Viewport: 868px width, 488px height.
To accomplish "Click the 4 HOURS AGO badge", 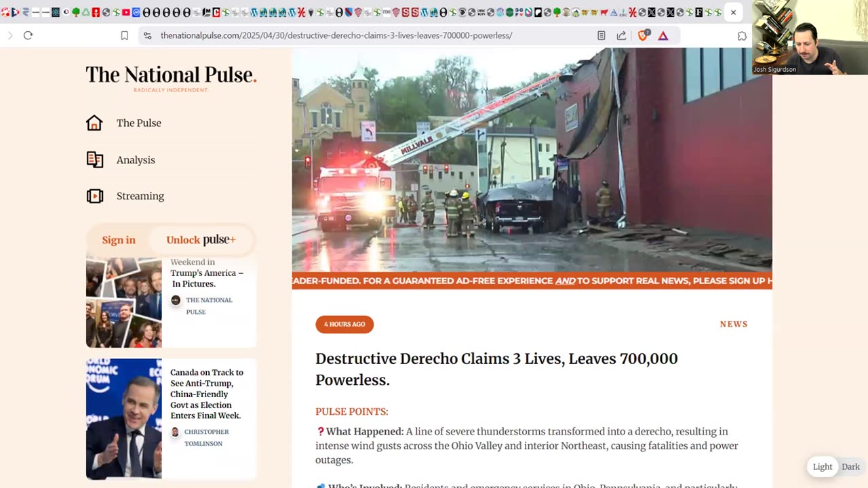I will (x=344, y=324).
